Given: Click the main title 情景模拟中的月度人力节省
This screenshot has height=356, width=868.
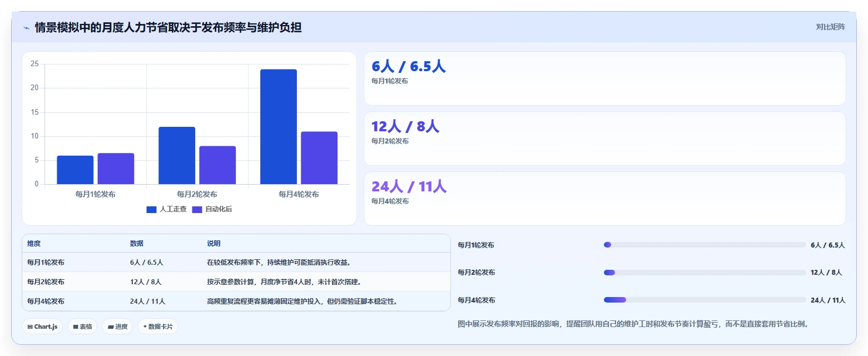Looking at the screenshot, I should [168, 27].
